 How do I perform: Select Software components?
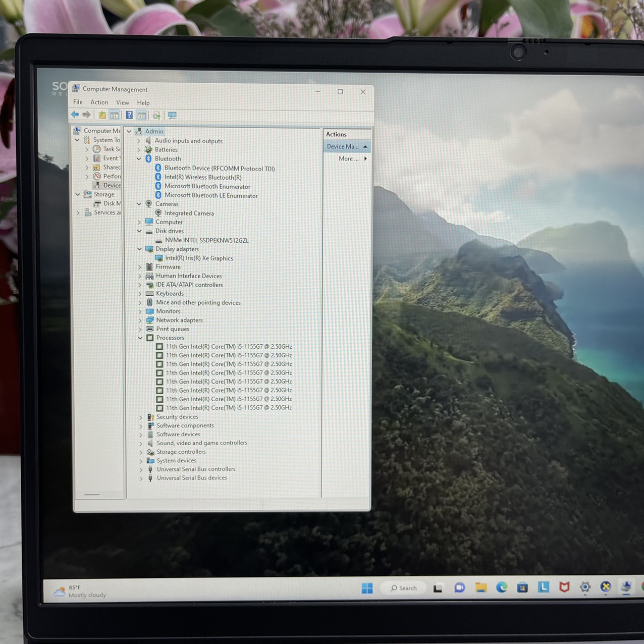pyautogui.click(x=185, y=425)
